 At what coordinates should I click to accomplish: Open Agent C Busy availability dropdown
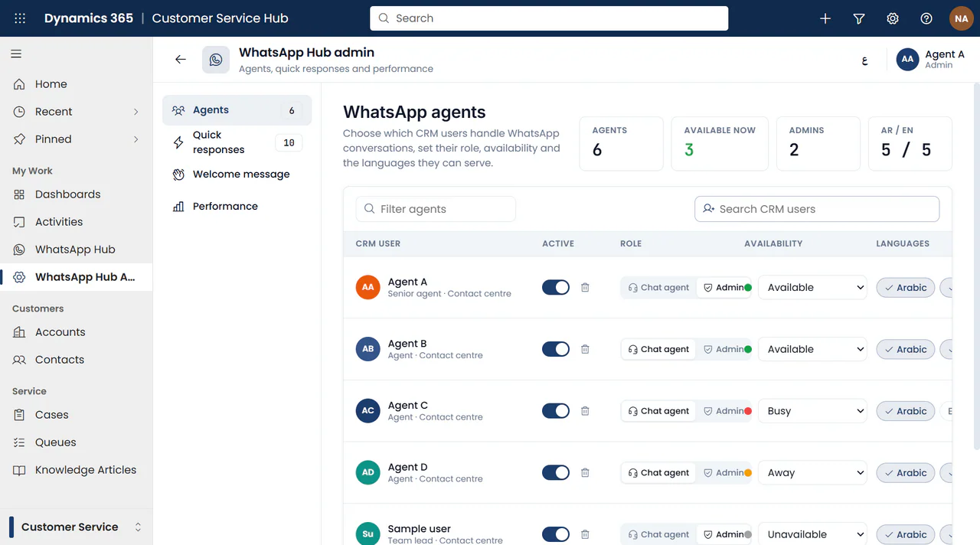point(812,411)
